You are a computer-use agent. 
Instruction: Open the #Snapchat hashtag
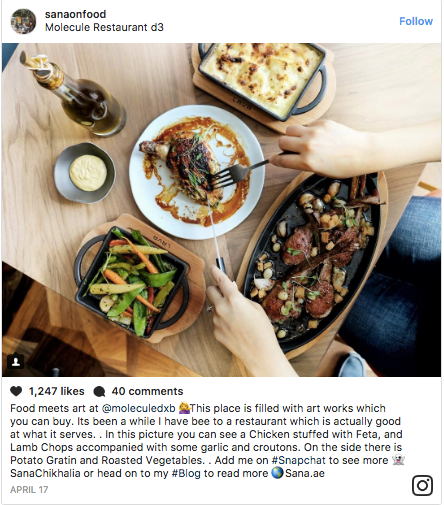click(x=298, y=460)
